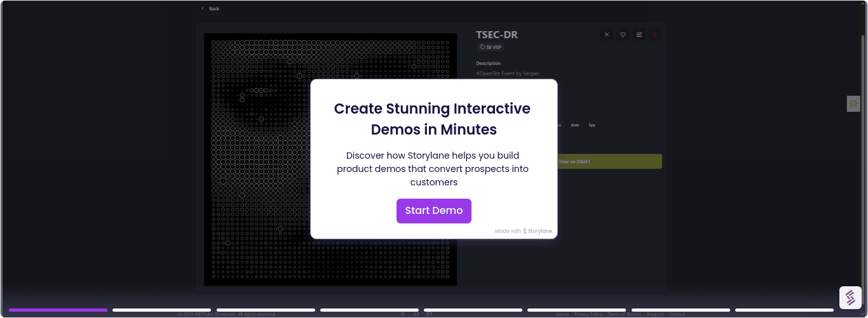Open the edit pencil icon for TSEC-DR
The width and height of the screenshot is (868, 318).
[x=639, y=35]
